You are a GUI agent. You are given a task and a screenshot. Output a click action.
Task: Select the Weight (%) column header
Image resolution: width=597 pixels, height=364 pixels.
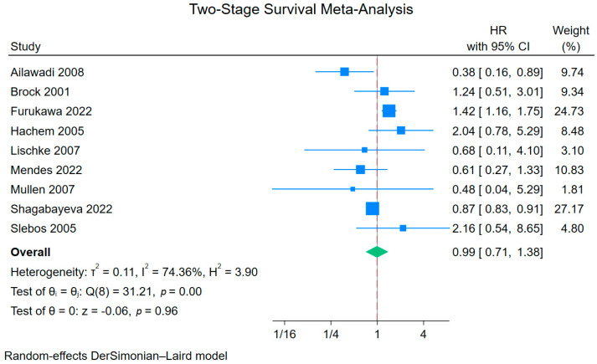tap(571, 38)
